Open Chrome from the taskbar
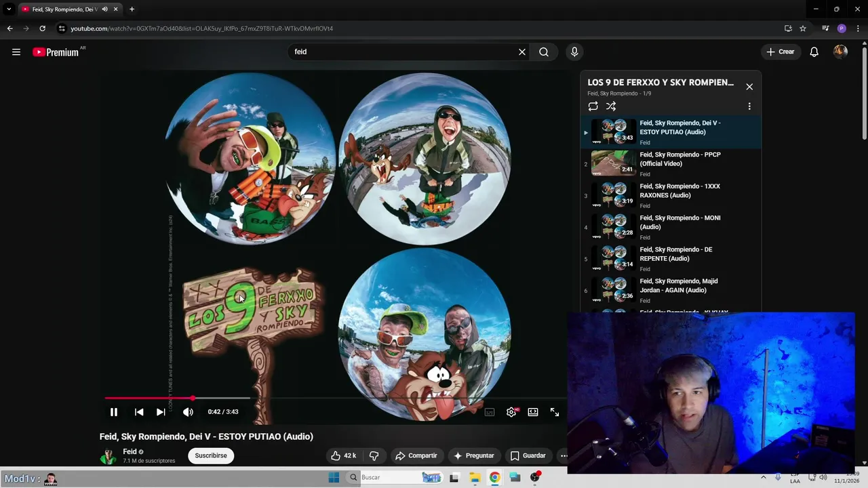868x488 pixels. tap(495, 477)
